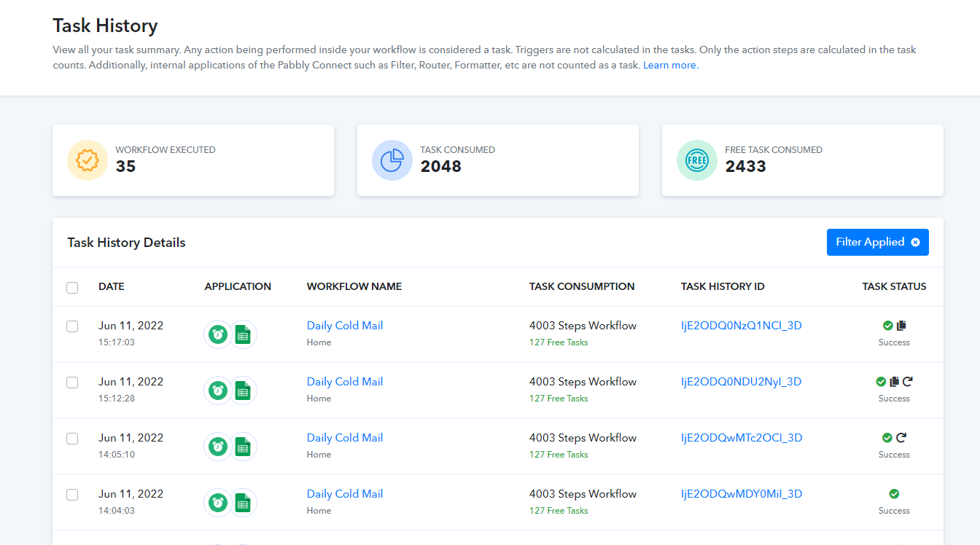The height and width of the screenshot is (545, 980).
Task: Click green success checkmark for IjE2ODQwMDY0MiI_3D
Action: pos(894,494)
